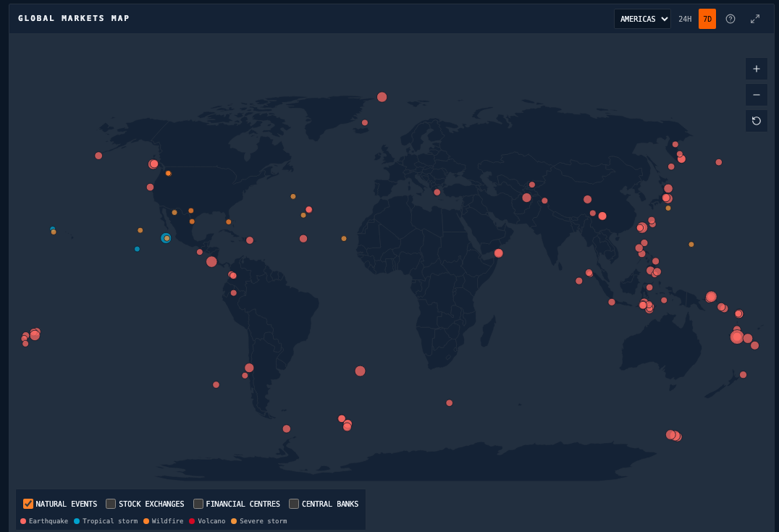Select the earthquake marker off Alaska's Aleutian coast
The width and height of the screenshot is (779, 532).
point(98,156)
